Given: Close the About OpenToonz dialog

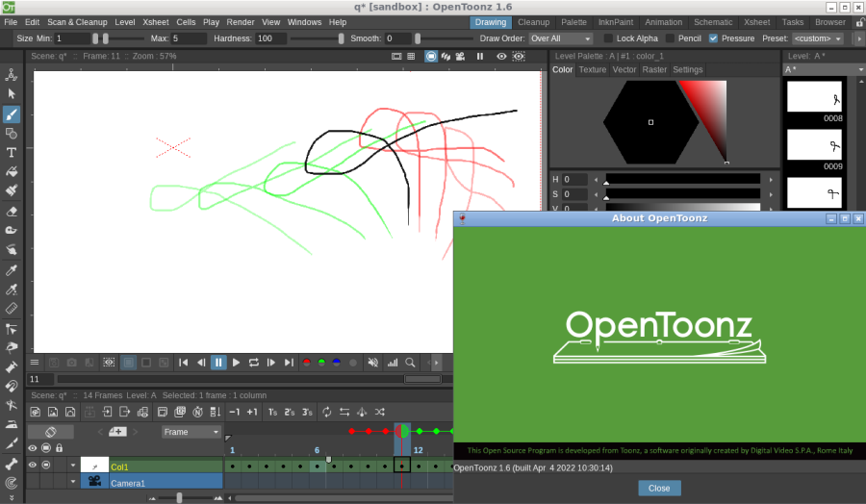Looking at the screenshot, I should (659, 488).
